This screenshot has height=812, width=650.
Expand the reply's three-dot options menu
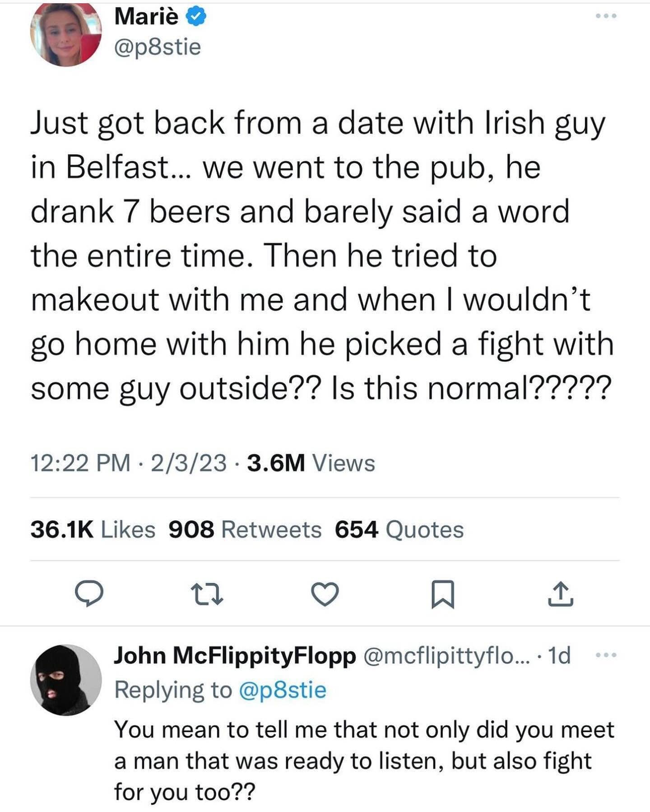tap(606, 655)
